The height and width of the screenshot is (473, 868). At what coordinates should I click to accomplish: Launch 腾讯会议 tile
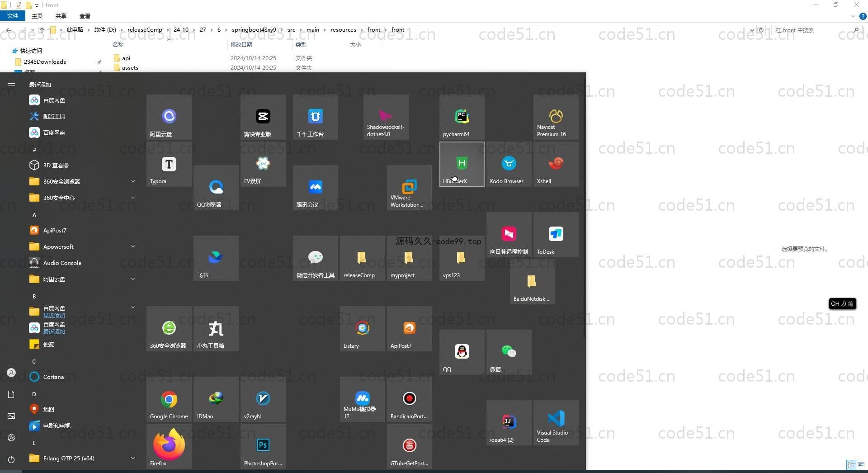tap(315, 188)
